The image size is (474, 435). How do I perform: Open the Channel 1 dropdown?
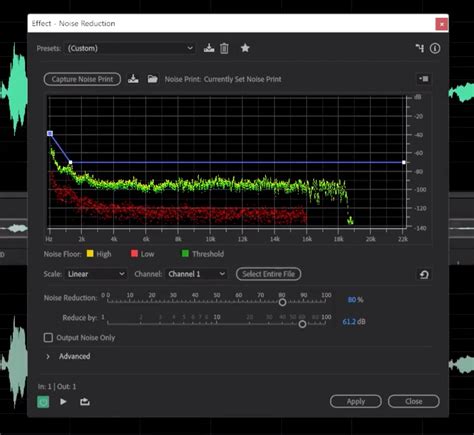tap(197, 274)
